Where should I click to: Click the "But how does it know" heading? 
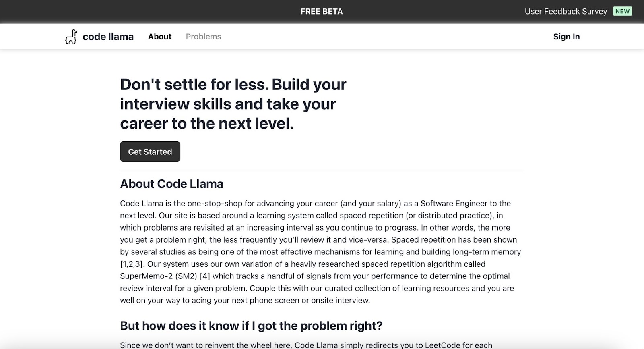(x=252, y=325)
